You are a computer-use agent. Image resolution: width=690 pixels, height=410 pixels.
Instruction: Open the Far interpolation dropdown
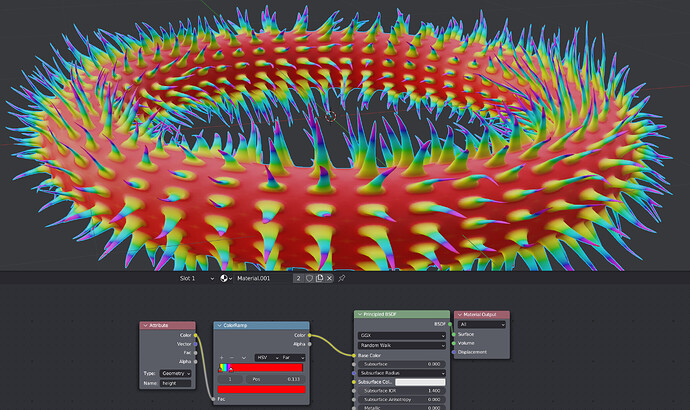click(x=293, y=358)
